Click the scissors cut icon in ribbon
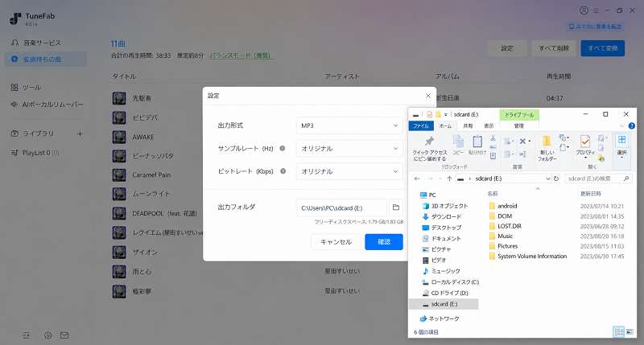The image size is (644, 345). coord(493,138)
